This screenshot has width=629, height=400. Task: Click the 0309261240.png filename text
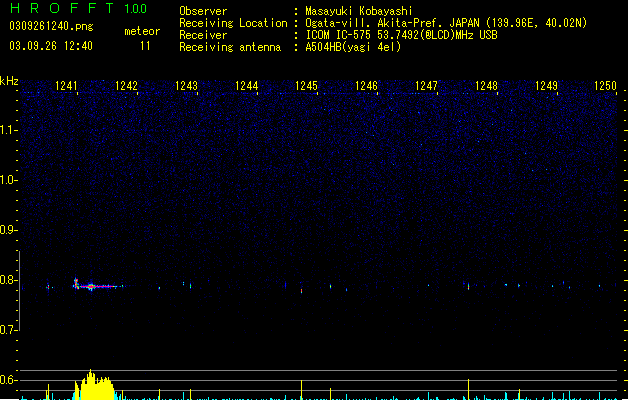tap(51, 26)
